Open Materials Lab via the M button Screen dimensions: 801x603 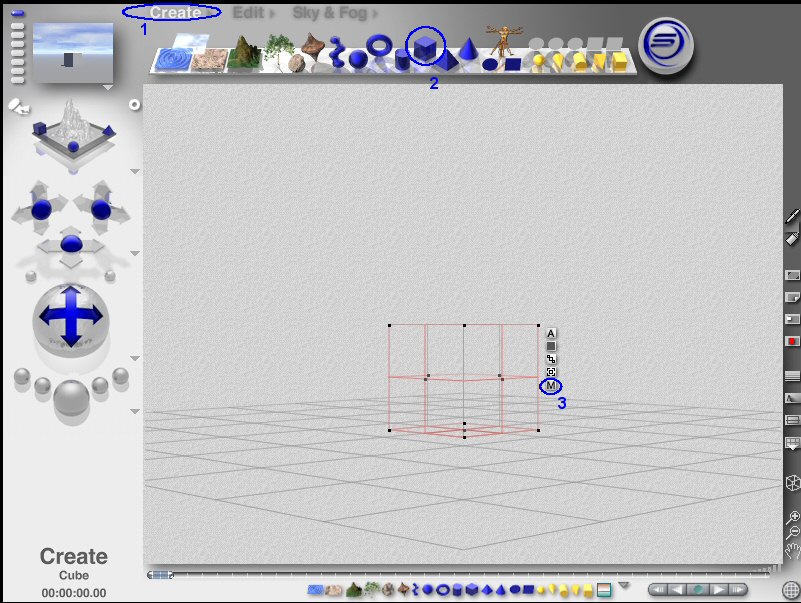(x=551, y=386)
